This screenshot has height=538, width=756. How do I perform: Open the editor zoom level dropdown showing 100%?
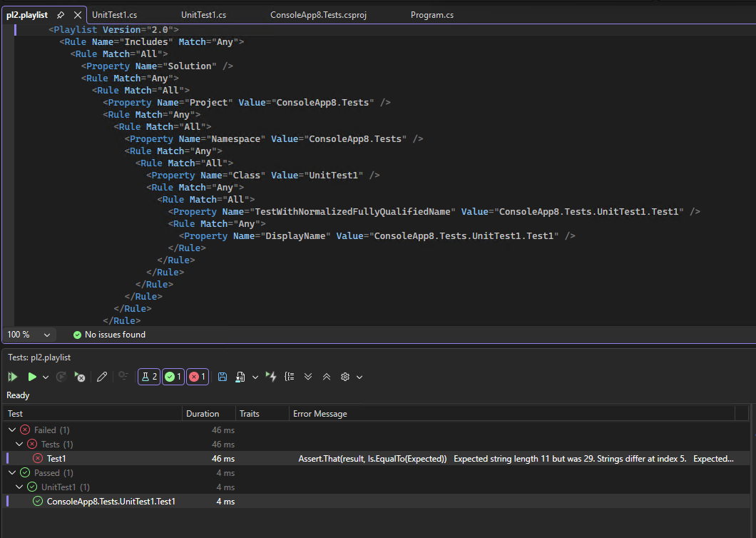(x=29, y=334)
